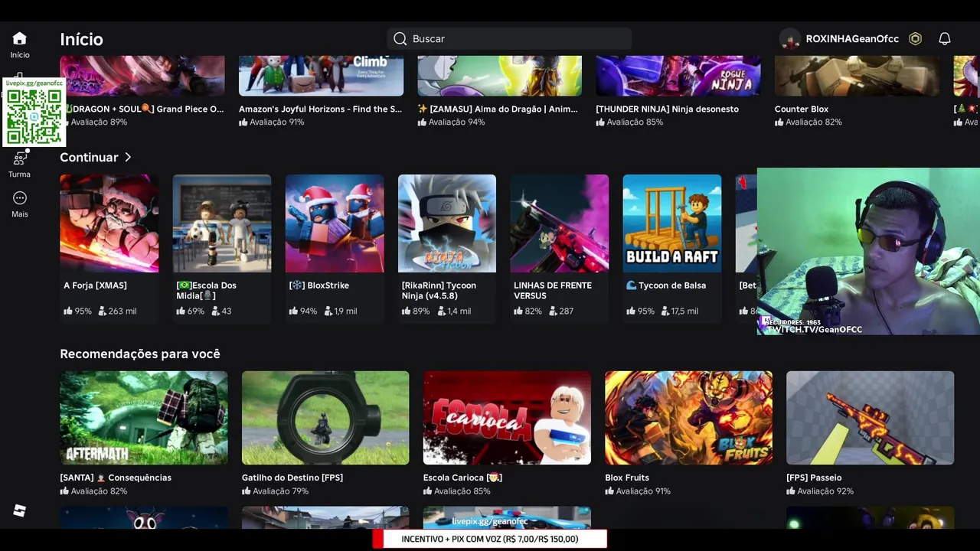Click the [RikaRinn] Tycoon Ninja title
The width and height of the screenshot is (980, 551).
tap(439, 290)
